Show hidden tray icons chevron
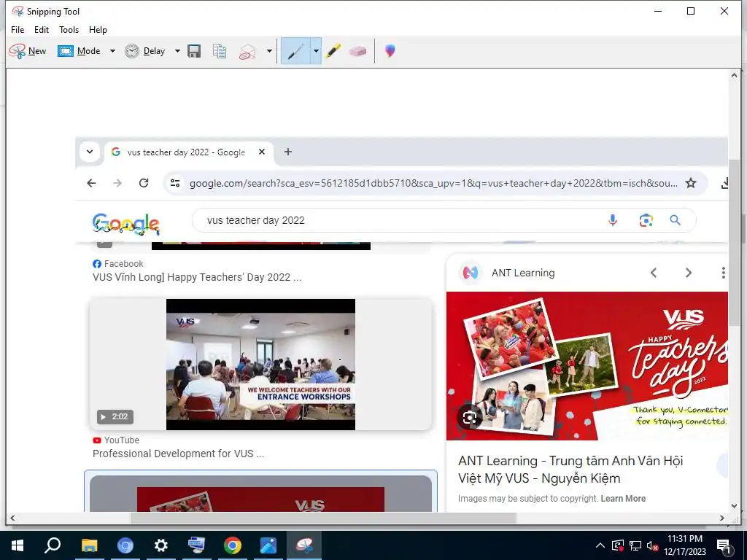This screenshot has width=747, height=560. tap(600, 545)
